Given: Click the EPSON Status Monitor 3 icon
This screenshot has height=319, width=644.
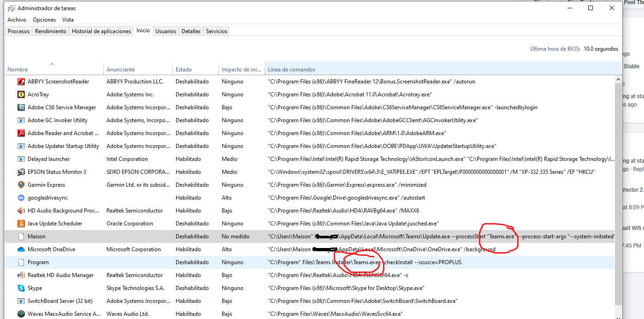Looking at the screenshot, I should coord(21,172).
